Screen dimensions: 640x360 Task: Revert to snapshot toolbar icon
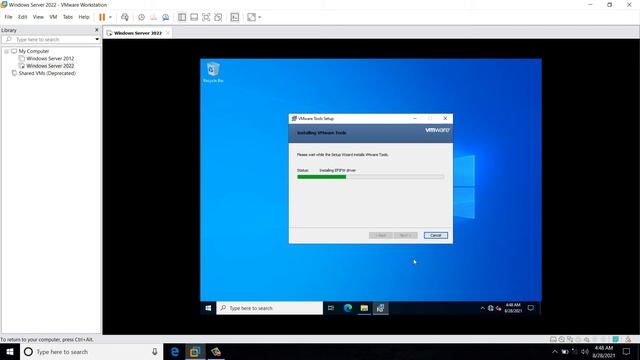coord(153,17)
